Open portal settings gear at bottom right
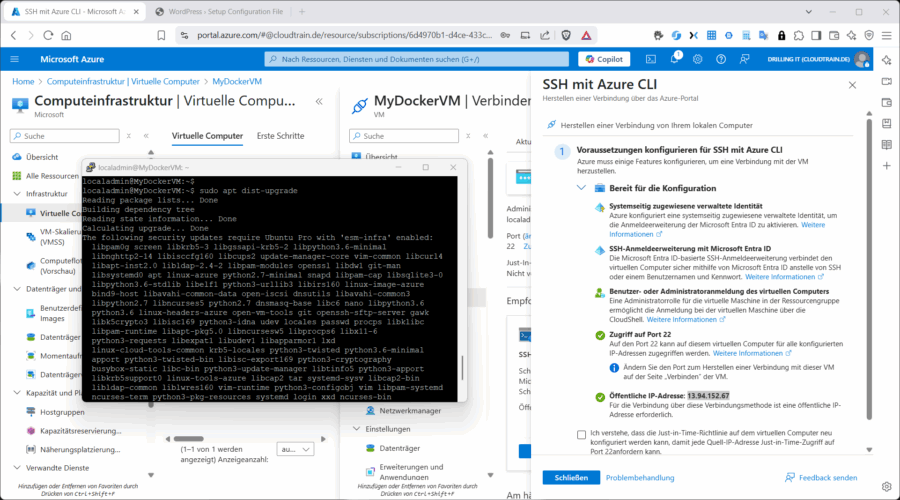The width and height of the screenshot is (900, 500). pos(887,486)
